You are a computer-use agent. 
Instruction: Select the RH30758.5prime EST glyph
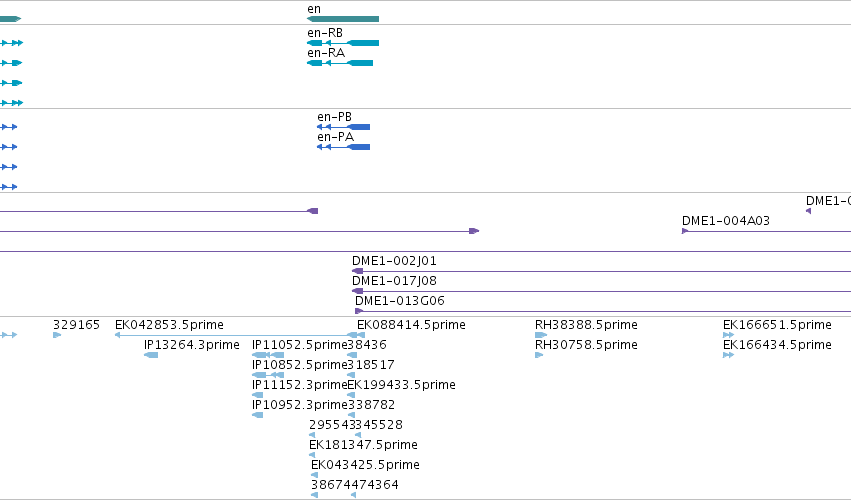(539, 355)
